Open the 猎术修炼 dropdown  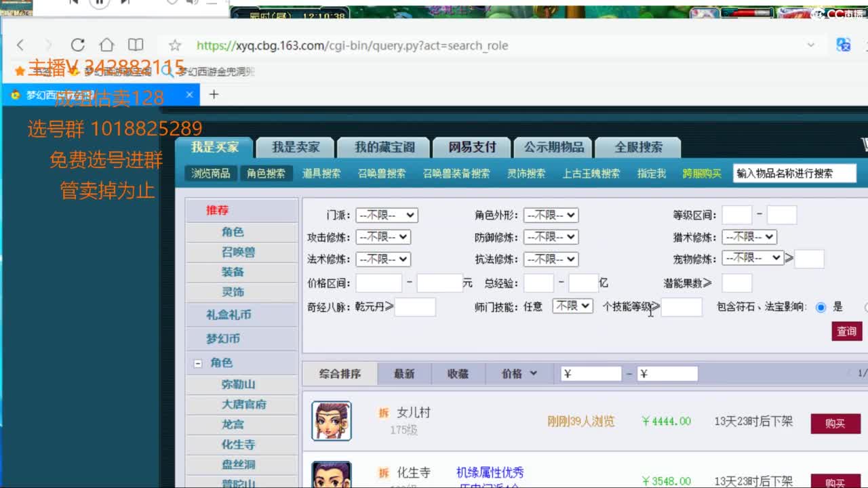749,237
